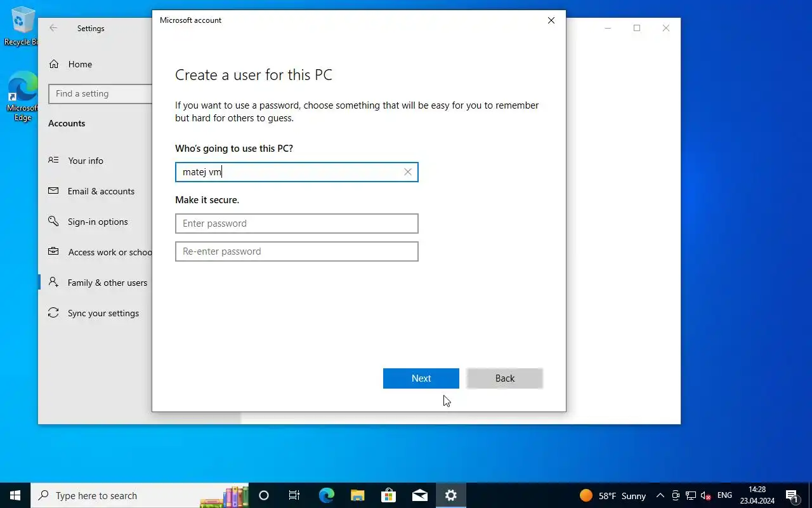Switch input language via ENG indicator
This screenshot has height=508, width=812.
point(724,495)
